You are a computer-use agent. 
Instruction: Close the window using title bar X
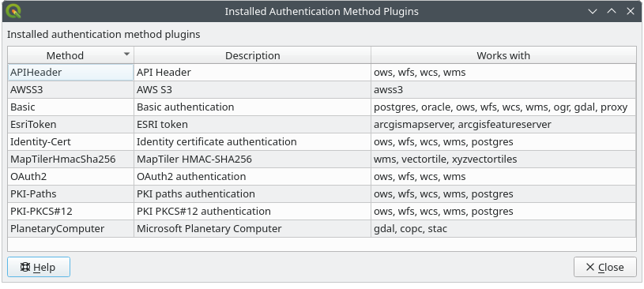pos(631,11)
